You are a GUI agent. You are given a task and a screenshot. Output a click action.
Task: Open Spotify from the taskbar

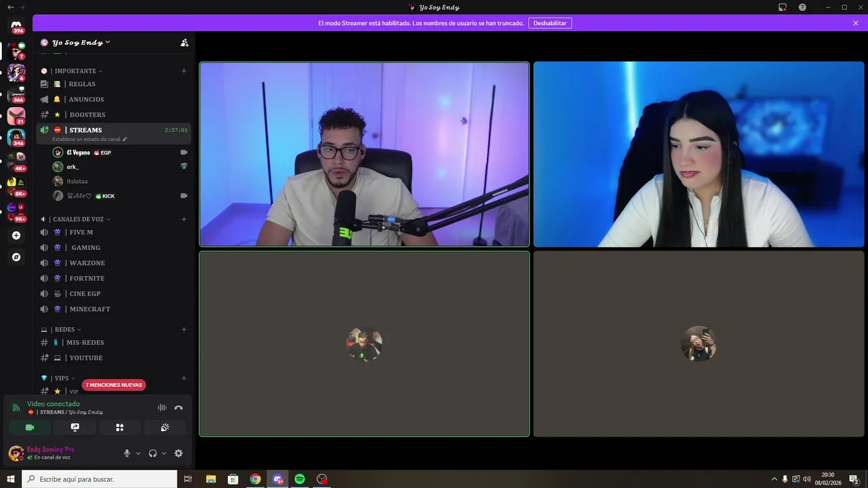300,479
